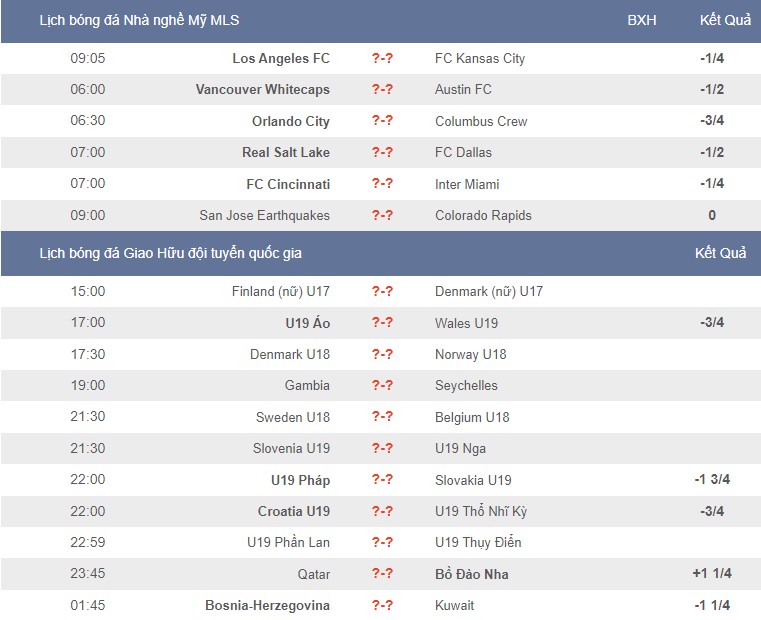
Task: Open U19 Pháp team link
Action: tap(300, 480)
